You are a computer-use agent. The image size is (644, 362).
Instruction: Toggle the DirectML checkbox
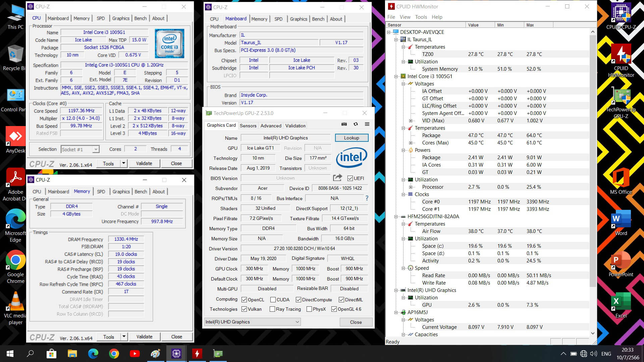341,300
